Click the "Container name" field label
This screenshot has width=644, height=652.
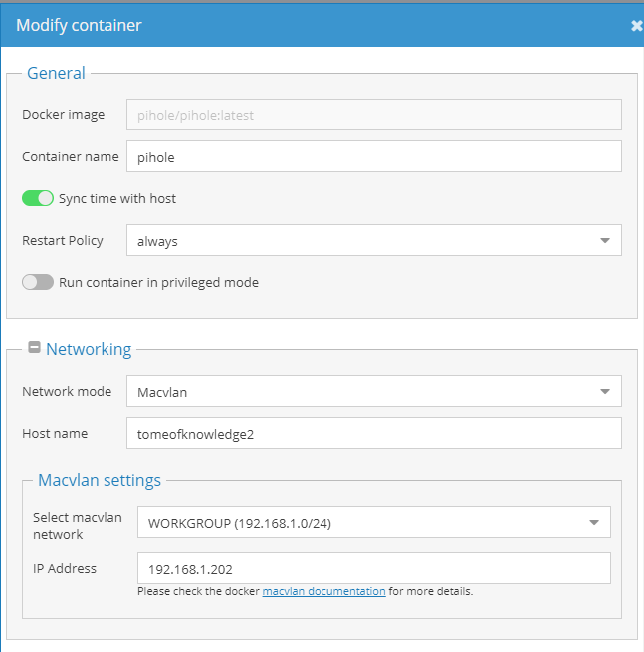pyautogui.click(x=71, y=156)
